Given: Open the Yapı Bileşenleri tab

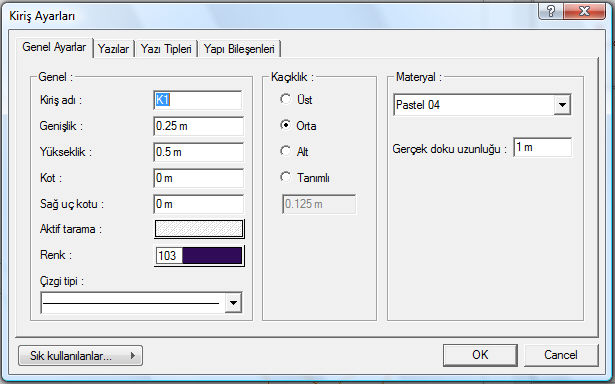Looking at the screenshot, I should [239, 49].
